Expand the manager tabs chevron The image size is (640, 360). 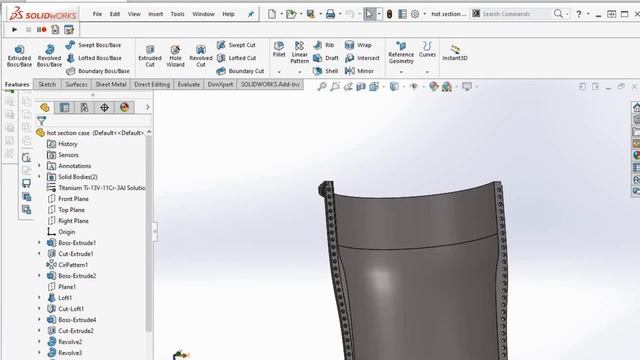(148, 107)
